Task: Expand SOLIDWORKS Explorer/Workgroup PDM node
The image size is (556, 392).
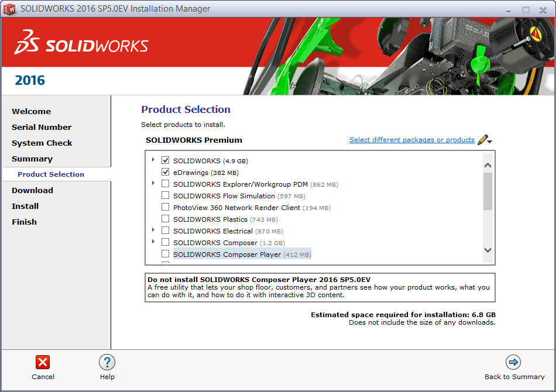Action: pos(153,183)
